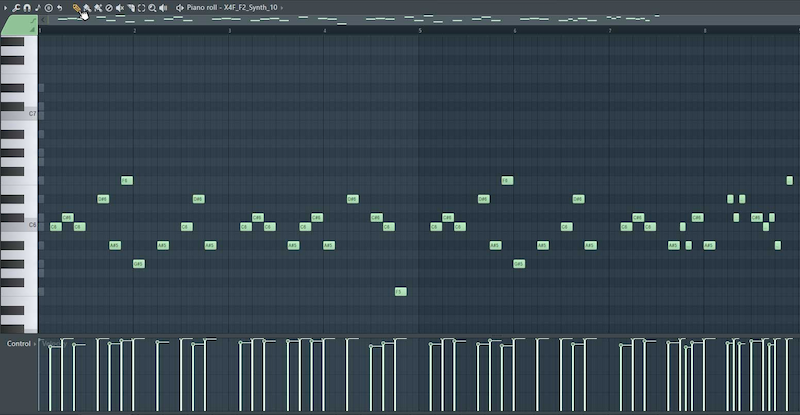Toggle the speaker playback preview tool
Screen dimensions: 800x415
[x=163, y=7]
